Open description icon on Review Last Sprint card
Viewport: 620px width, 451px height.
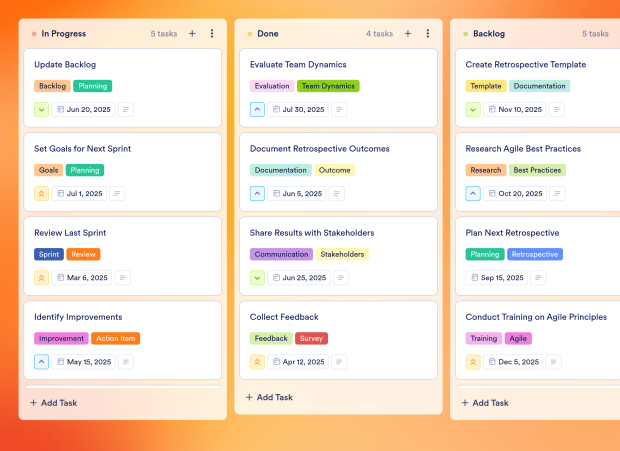123,278
